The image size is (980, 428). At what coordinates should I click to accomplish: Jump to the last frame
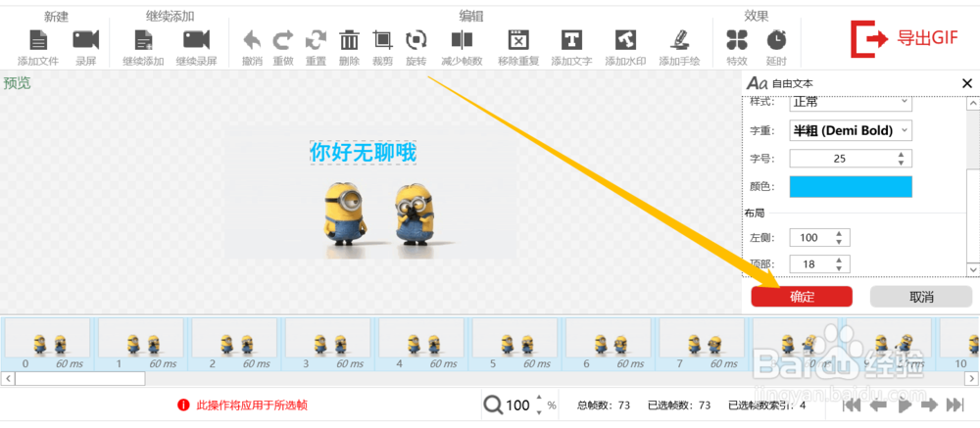955,404
